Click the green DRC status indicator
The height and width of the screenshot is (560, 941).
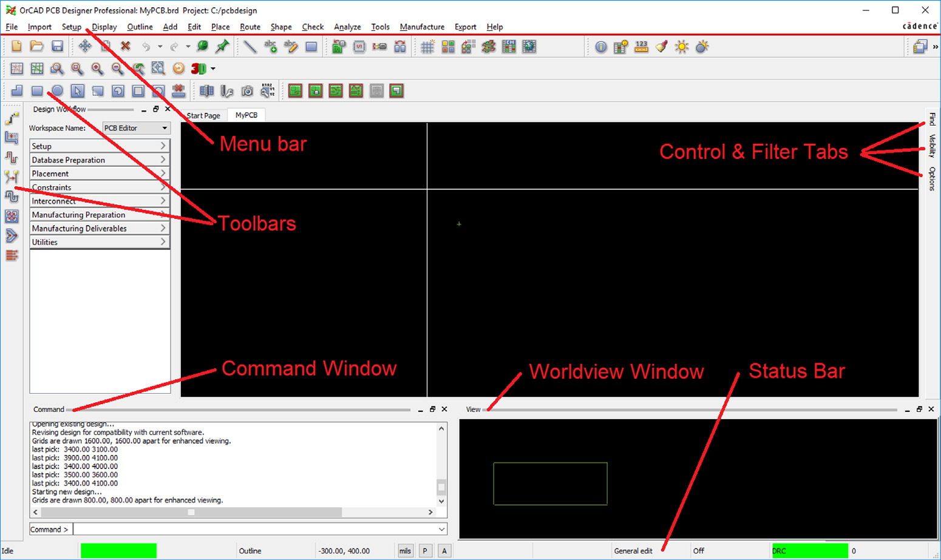tap(809, 551)
